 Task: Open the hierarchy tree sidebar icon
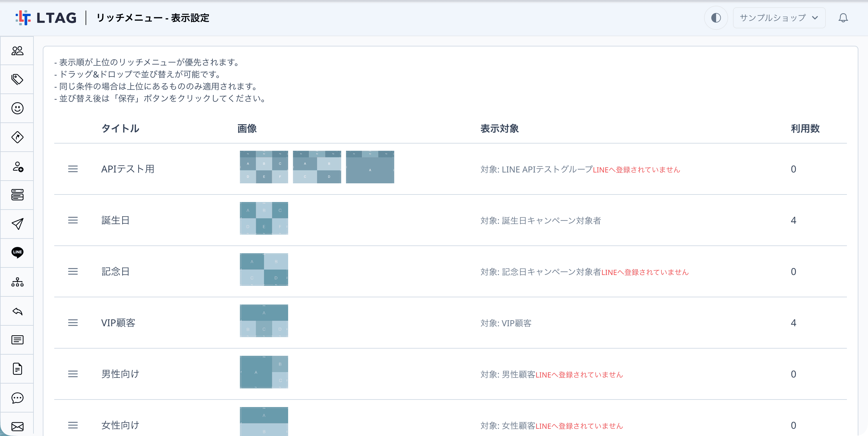17,282
